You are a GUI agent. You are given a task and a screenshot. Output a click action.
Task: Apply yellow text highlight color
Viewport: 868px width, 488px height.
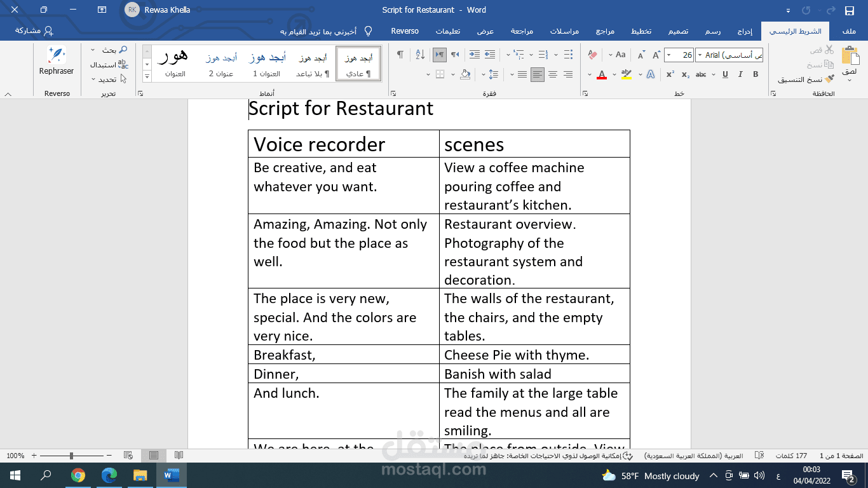(x=626, y=74)
